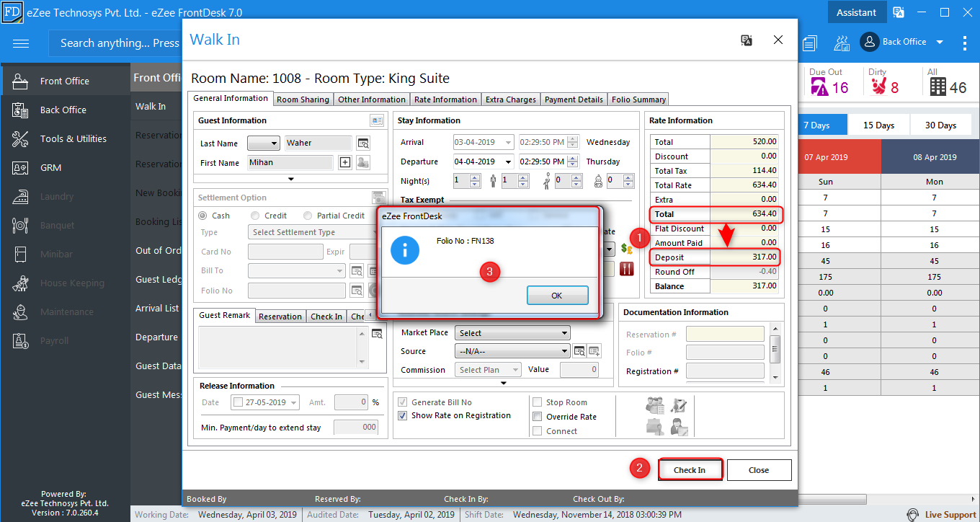The height and width of the screenshot is (522, 980).
Task: Switch to the Other Information tab
Action: (372, 99)
